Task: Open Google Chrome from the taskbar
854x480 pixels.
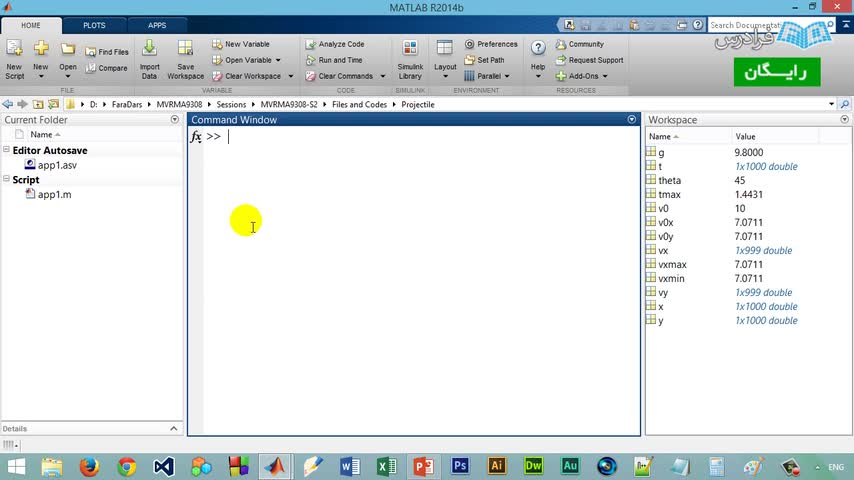Action: coord(127,467)
